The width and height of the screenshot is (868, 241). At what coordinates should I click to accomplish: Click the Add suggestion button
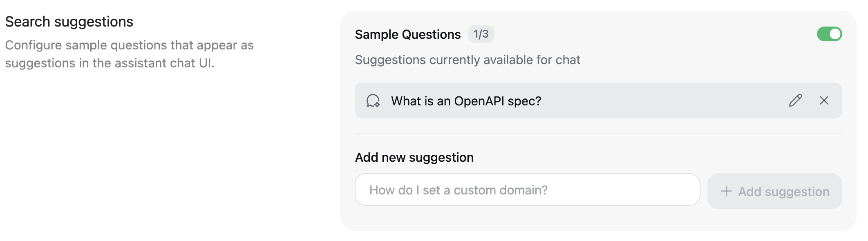pos(774,191)
